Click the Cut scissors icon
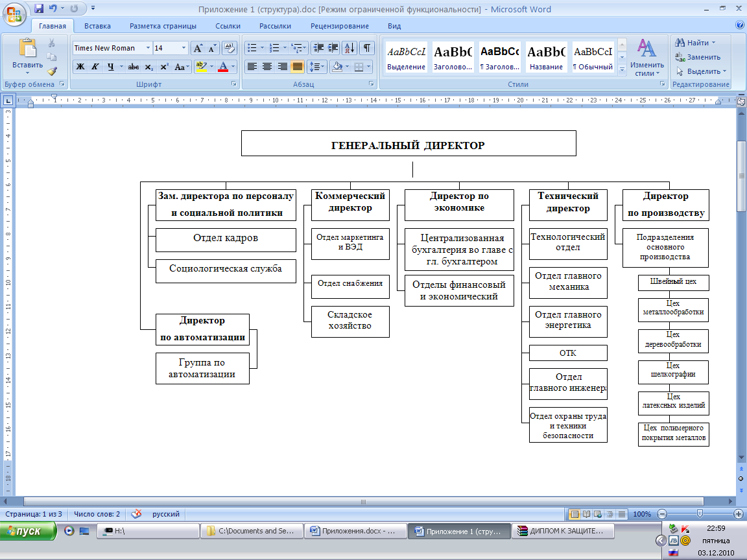 click(52, 43)
